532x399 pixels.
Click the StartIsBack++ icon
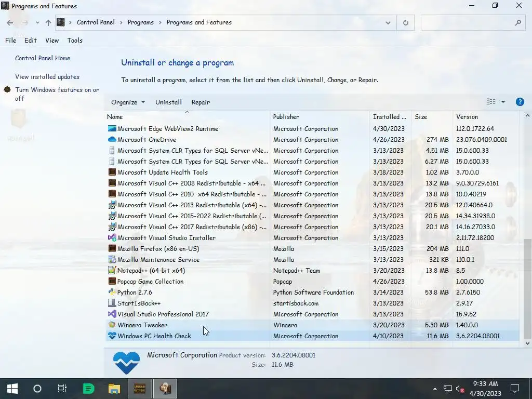pos(112,303)
